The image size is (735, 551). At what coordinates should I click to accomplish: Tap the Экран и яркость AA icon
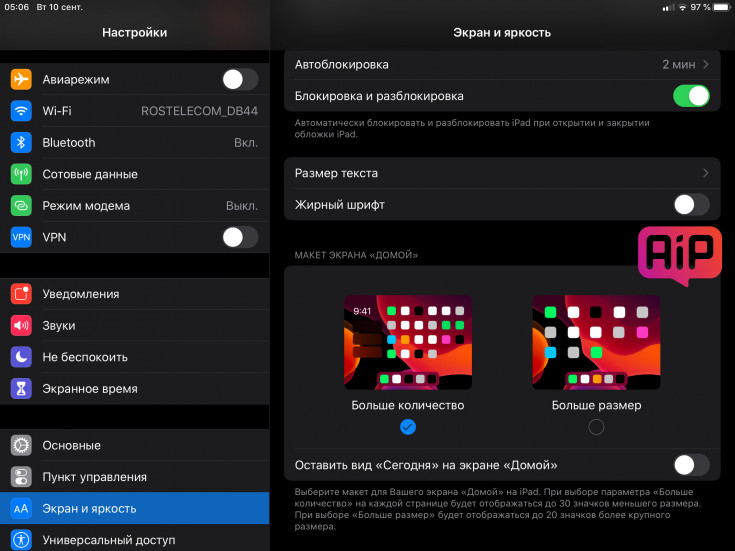pos(21,508)
